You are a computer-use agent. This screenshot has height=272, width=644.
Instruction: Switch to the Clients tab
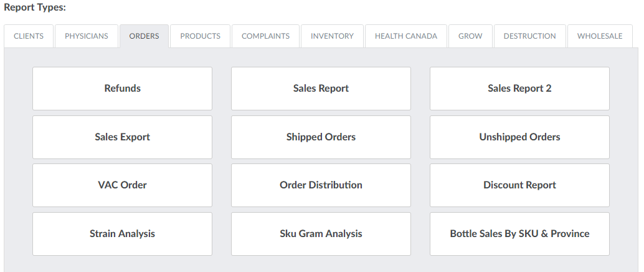(x=29, y=36)
